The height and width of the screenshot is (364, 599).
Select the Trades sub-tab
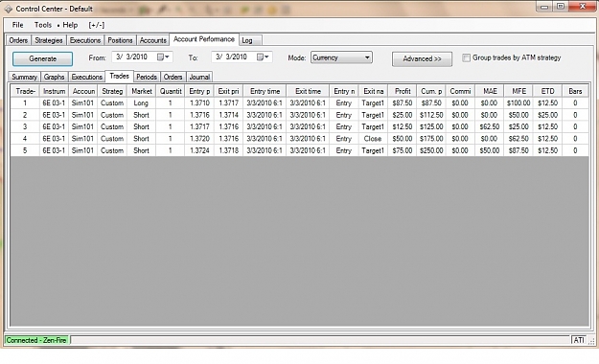tap(119, 76)
